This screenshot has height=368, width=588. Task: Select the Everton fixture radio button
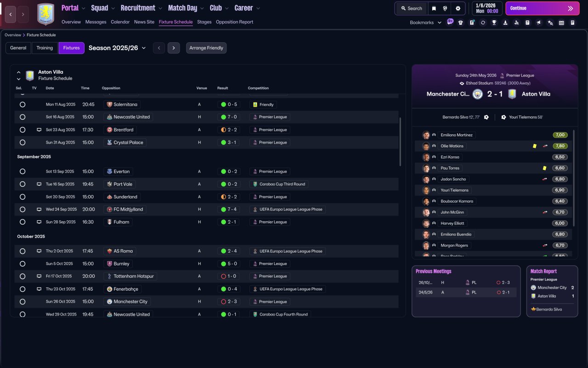pos(23,172)
